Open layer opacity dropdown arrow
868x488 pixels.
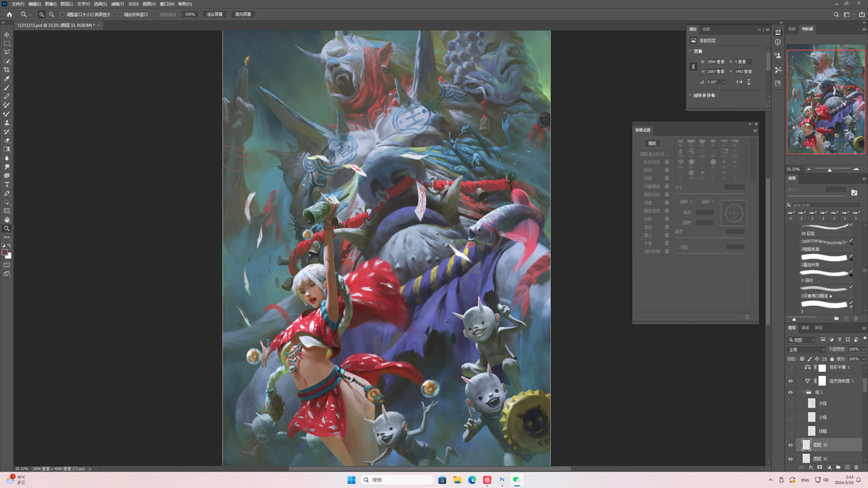[864, 349]
